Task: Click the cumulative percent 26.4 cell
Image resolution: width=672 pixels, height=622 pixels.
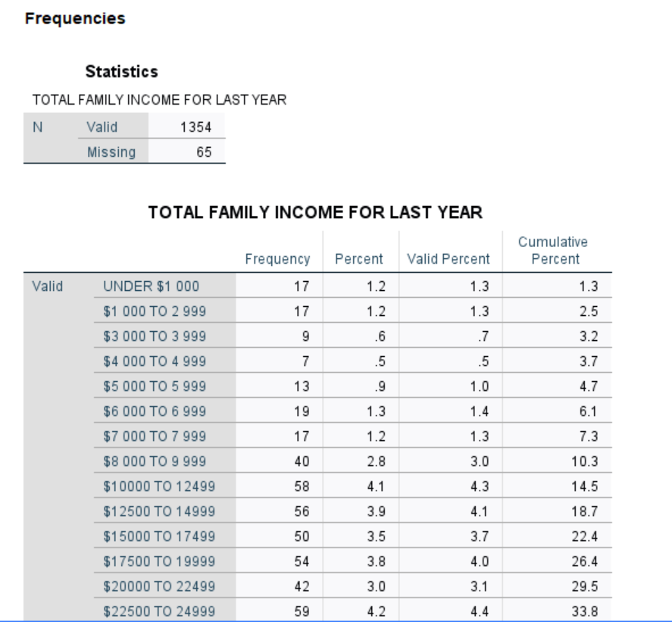Action: [585, 561]
